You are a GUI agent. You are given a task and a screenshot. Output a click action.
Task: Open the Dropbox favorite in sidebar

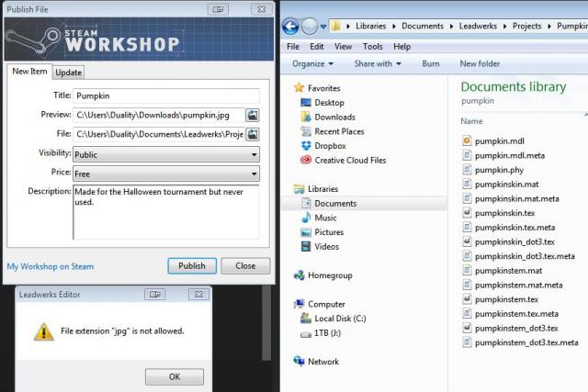tap(330, 145)
